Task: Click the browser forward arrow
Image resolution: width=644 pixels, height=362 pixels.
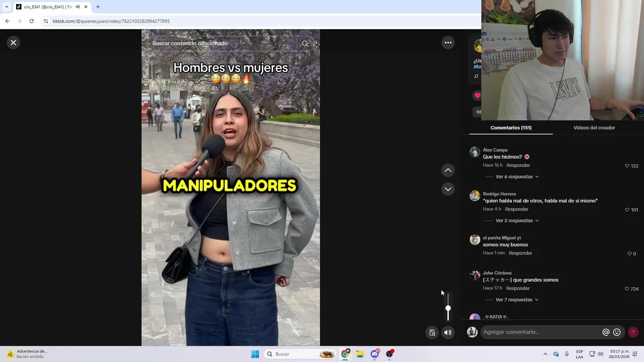Action: (x=19, y=21)
